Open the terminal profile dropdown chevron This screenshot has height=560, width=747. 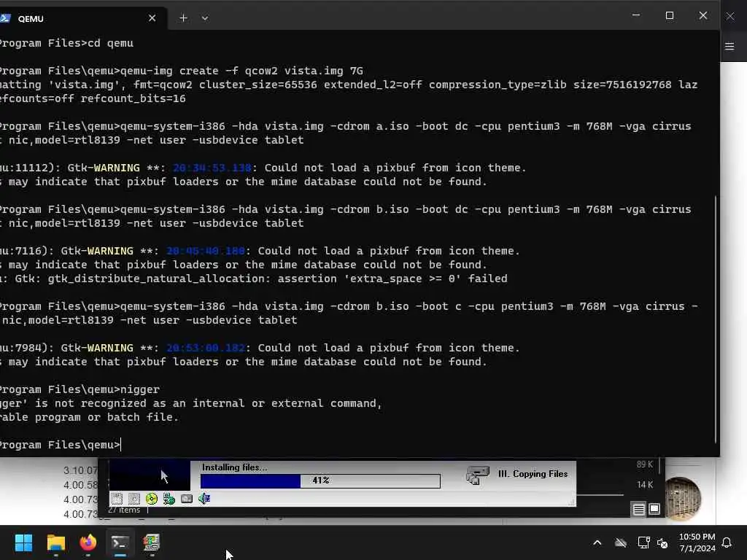point(205,18)
